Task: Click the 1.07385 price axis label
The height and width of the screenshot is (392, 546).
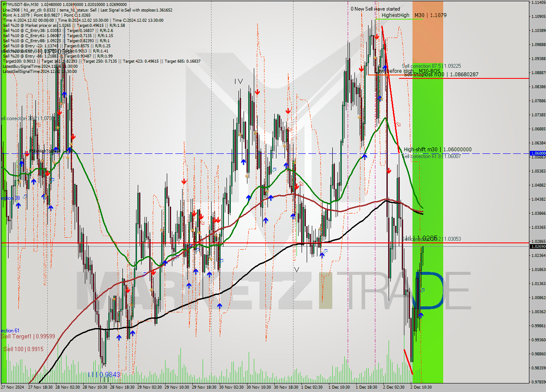Action: tap(538, 115)
